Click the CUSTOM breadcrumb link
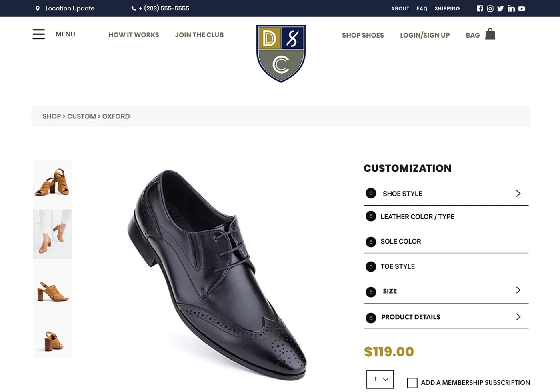Screen dimensions: 560x392 (x=82, y=116)
